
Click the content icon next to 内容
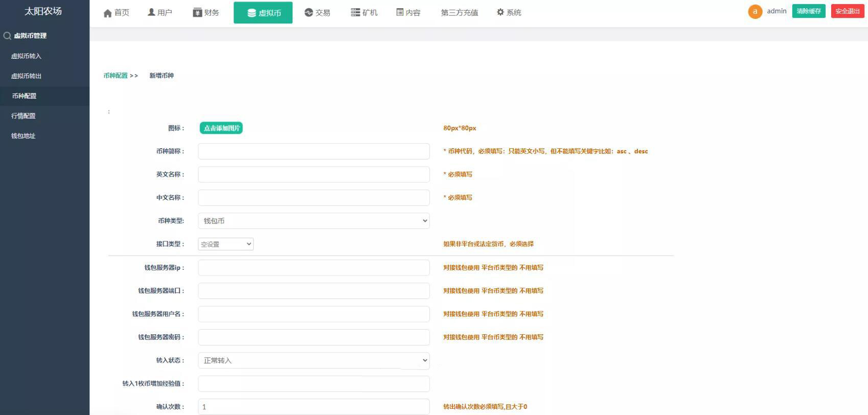400,12
